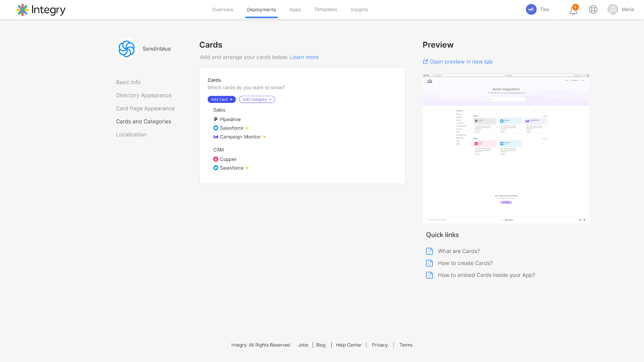Select Campaign Monitor card name
The height and width of the screenshot is (362, 644).
click(240, 137)
